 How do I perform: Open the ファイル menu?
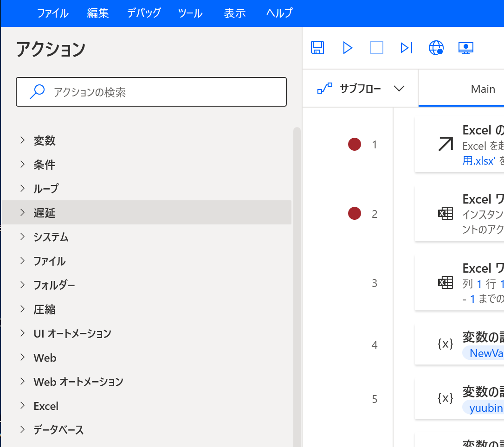click(53, 13)
